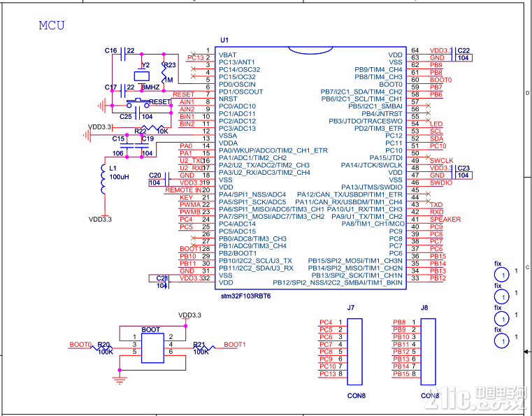532x416 pixels.
Task: Click the PA13/JTMS/SWDIO pin name
Action: (x=372, y=187)
